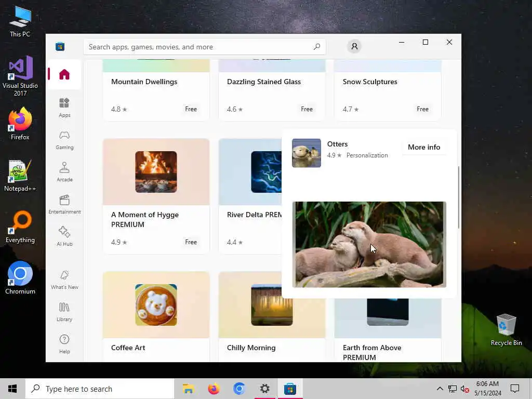The image size is (532, 399).
Task: Open the This PC desktop icon
Action: [x=20, y=21]
